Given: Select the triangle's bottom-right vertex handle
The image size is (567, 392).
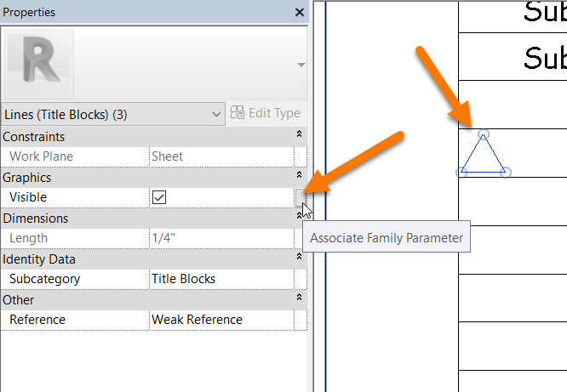Looking at the screenshot, I should click(505, 173).
